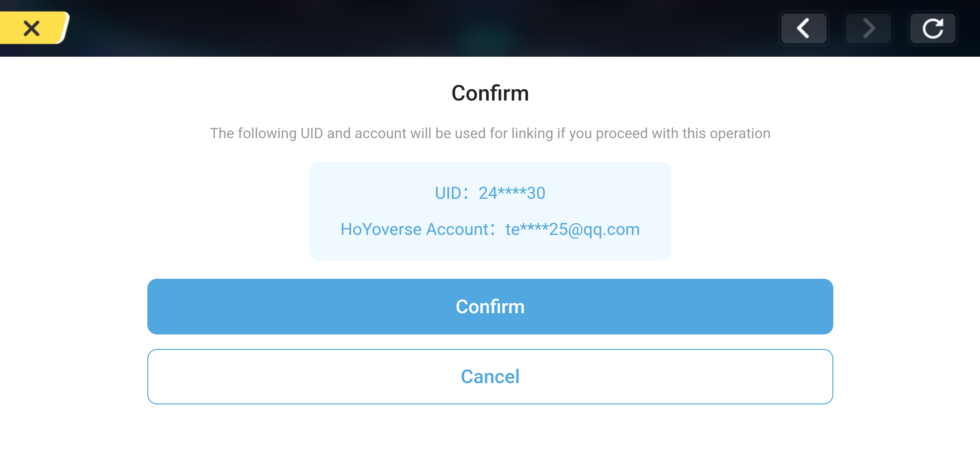Confirm the account linking
This screenshot has width=980, height=464.
pyautogui.click(x=490, y=306)
